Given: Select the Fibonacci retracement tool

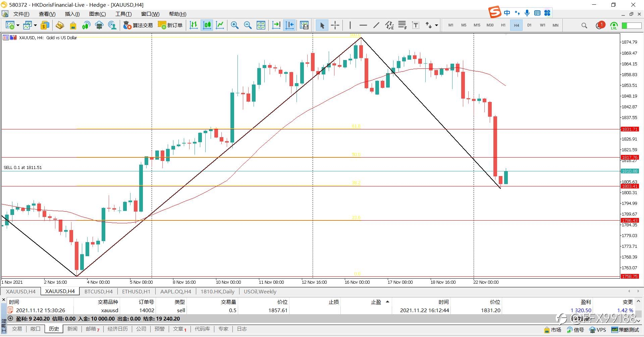Looking at the screenshot, I should click(x=402, y=25).
